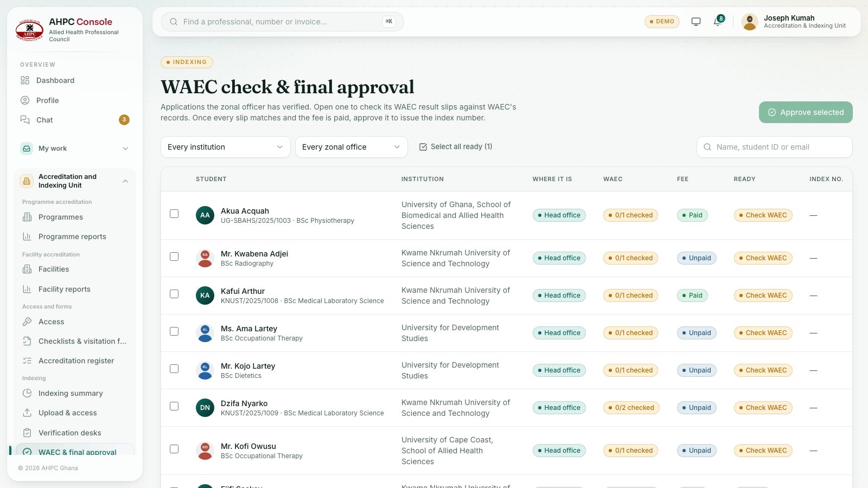
Task: Click the INSTITUTION column header
Action: coord(423,179)
